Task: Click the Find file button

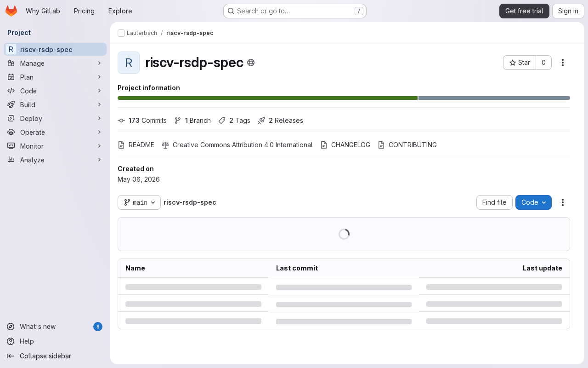Action: click(494, 202)
